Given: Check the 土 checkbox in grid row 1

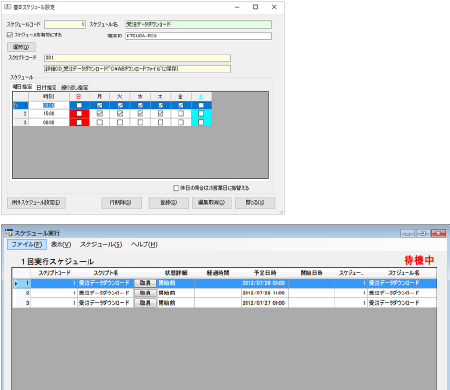Looking at the screenshot, I should tap(201, 105).
